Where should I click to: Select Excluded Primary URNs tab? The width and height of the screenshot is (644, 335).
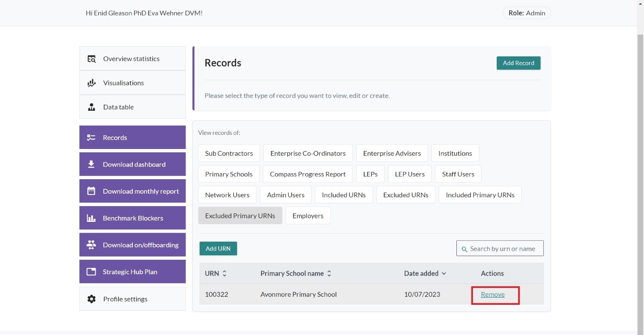240,216
